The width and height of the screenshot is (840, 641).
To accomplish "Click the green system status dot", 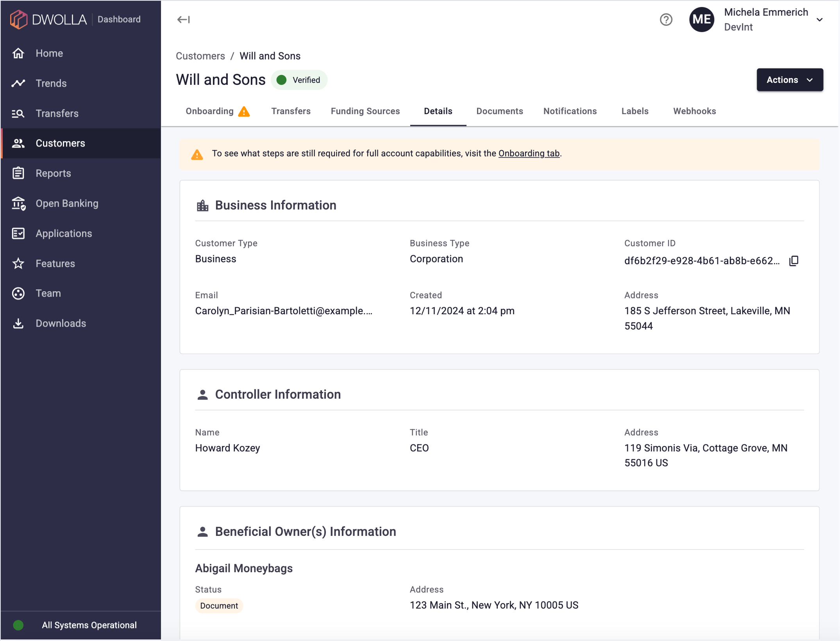I will [x=18, y=625].
